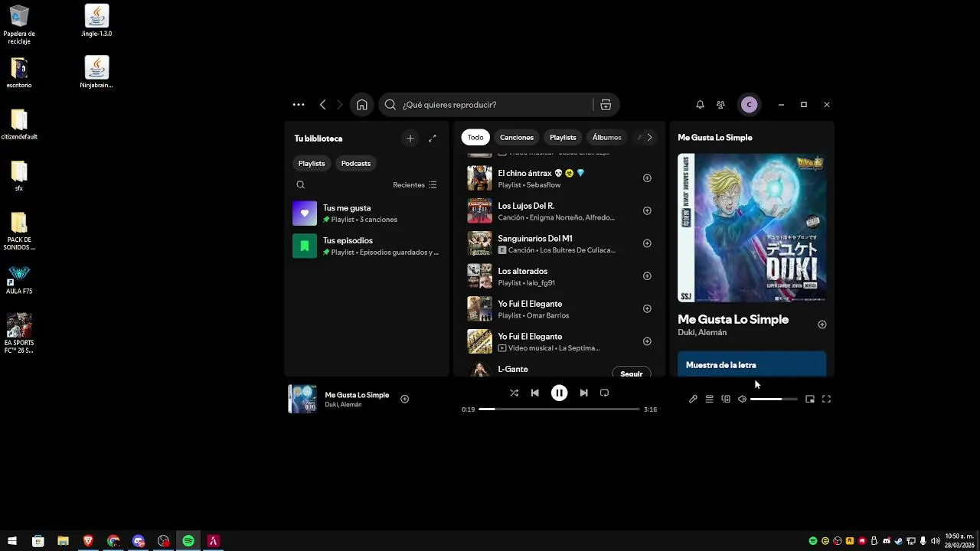This screenshot has width=980, height=551.
Task: Add Los alterados playlist to library
Action: [647, 276]
